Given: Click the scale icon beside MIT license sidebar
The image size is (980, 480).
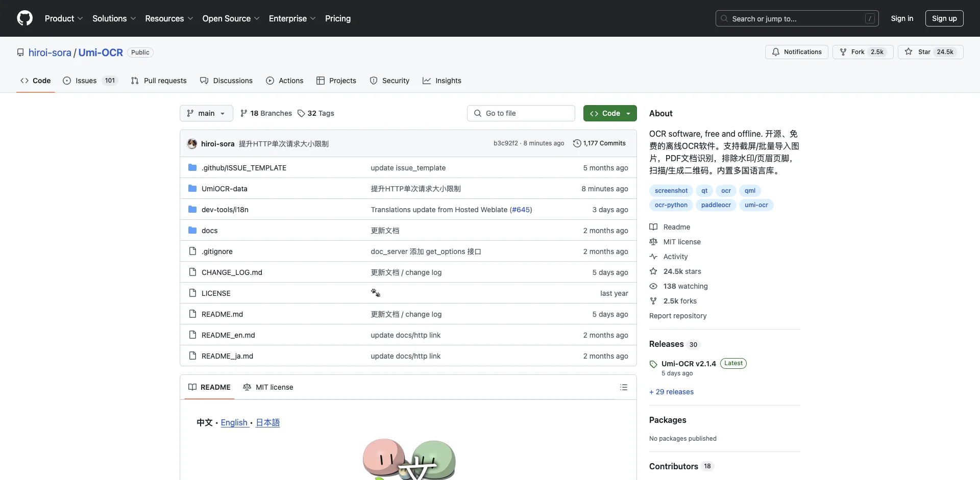Looking at the screenshot, I should point(653,242).
